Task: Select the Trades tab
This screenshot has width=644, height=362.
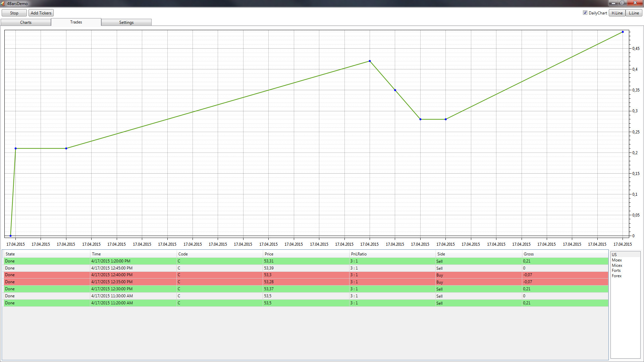Action: 76,22
